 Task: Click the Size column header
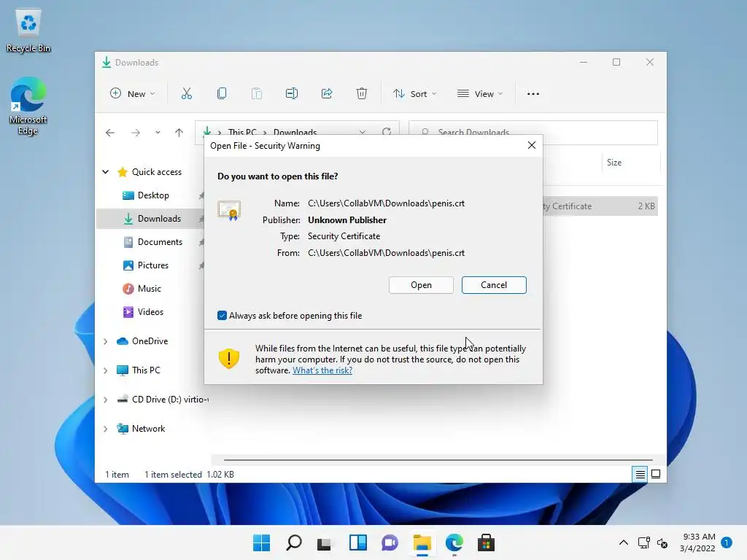[x=630, y=163]
